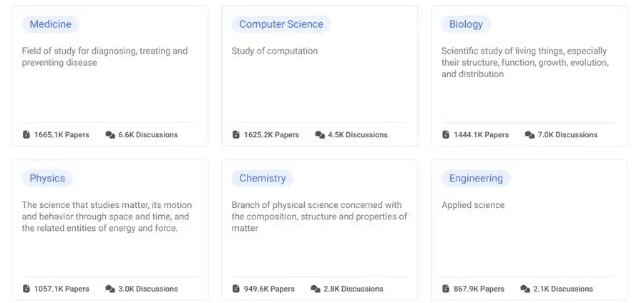This screenshot has width=644, height=303.
Task: View 7.0K Discussions in Biology
Action: 567,134
